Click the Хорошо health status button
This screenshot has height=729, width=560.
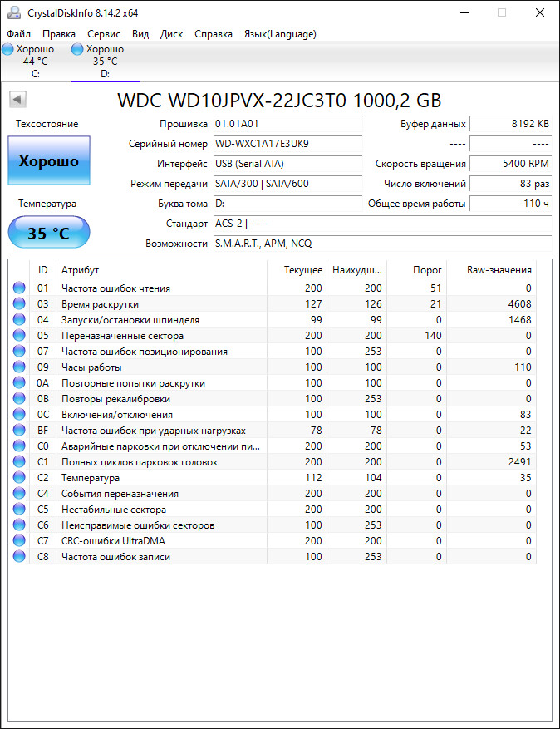tap(49, 161)
